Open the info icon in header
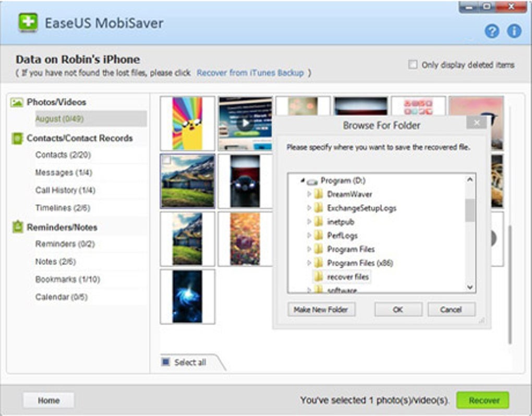 pos(514,31)
